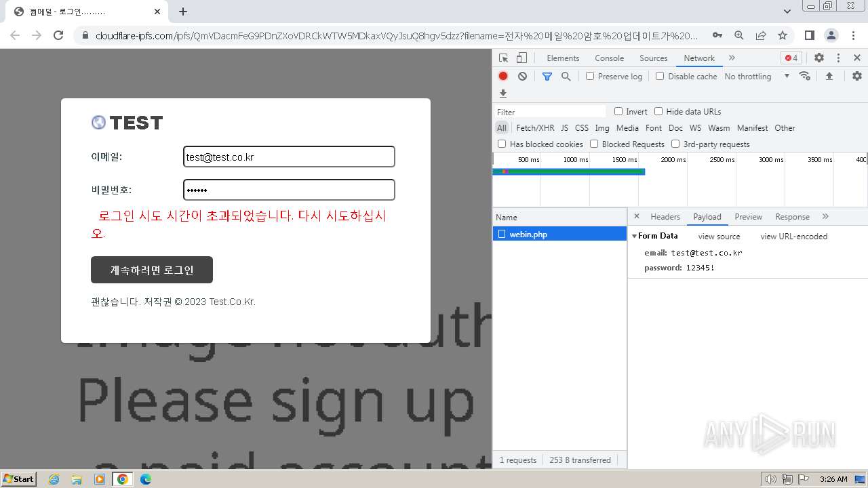The image size is (868, 488).
Task: Click the error count badge showing 4
Action: (x=791, y=58)
